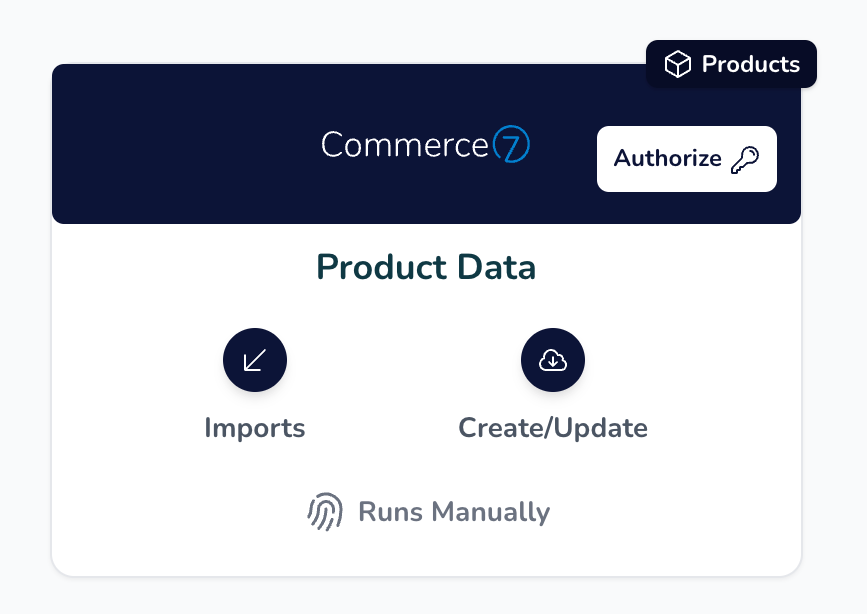
Task: Select the Product Data heading
Action: coord(426,267)
